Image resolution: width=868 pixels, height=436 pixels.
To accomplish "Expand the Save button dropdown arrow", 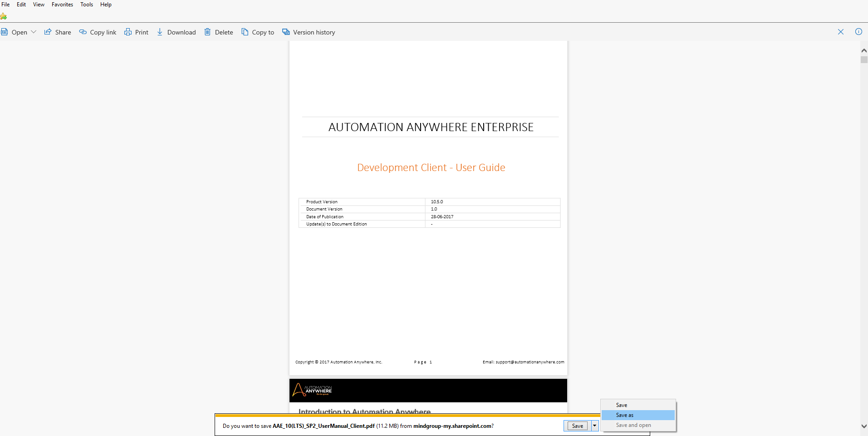I will coord(594,426).
